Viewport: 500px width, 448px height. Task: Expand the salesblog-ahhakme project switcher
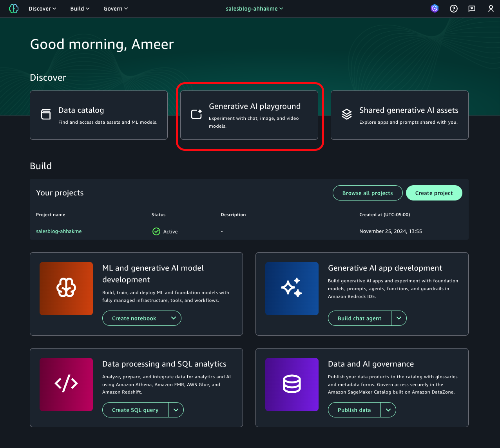click(254, 8)
